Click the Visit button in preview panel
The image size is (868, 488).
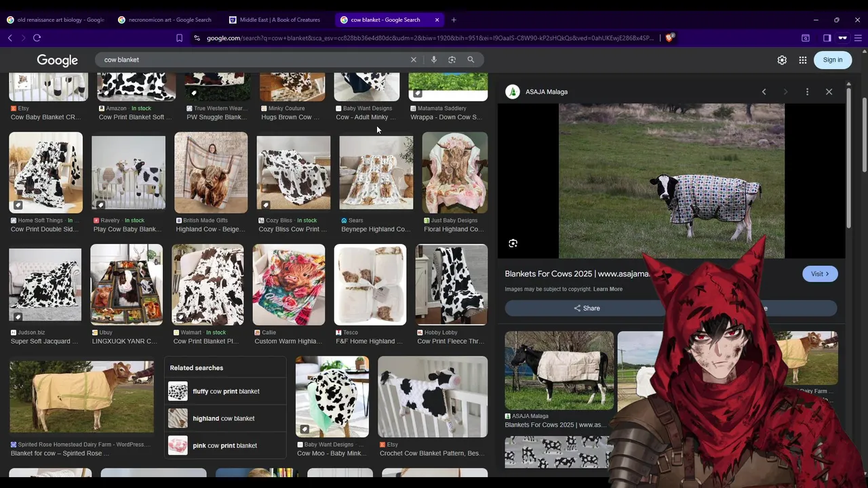click(x=820, y=274)
